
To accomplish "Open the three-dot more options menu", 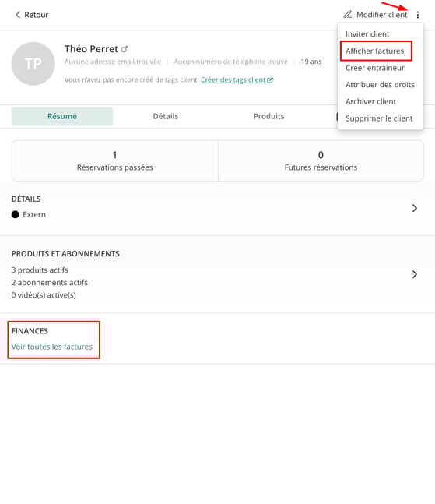I will tap(417, 15).
